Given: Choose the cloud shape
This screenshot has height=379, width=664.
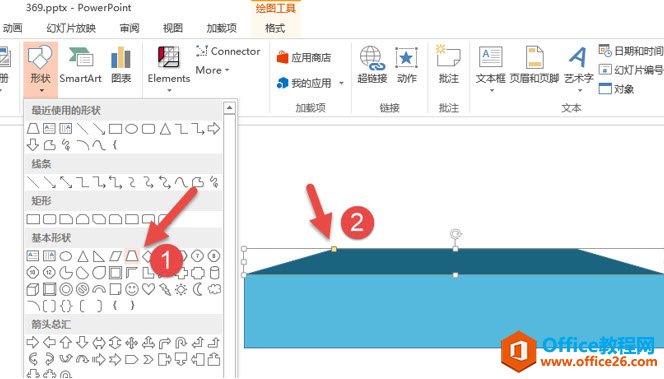Looking at the screenshot, I should [215, 290].
